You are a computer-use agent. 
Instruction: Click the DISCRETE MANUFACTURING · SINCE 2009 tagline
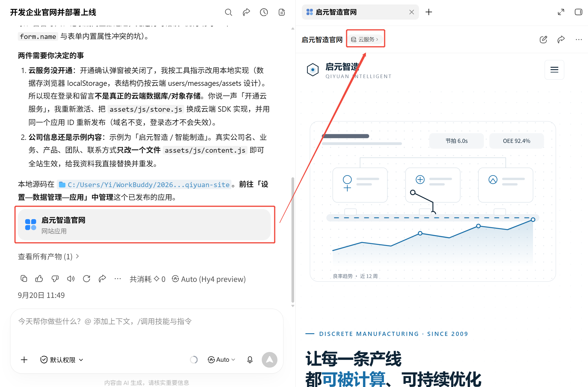(393, 334)
